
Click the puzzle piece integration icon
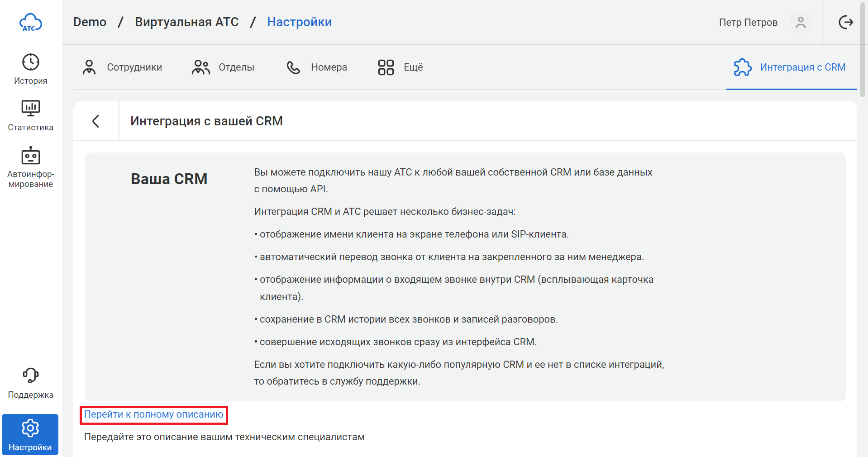(x=742, y=67)
